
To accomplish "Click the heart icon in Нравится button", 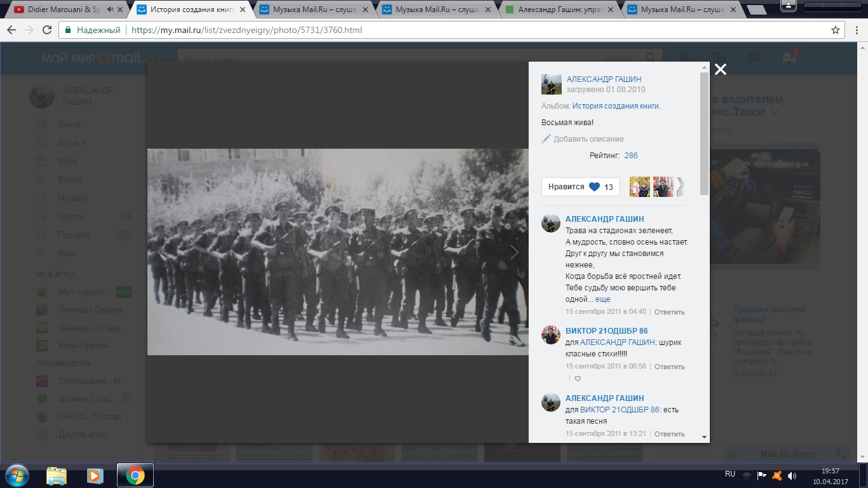I will click(594, 187).
